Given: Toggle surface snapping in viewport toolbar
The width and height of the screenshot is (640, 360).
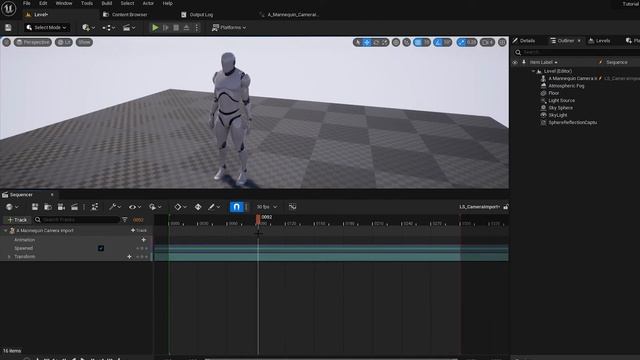Looking at the screenshot, I should click(x=407, y=42).
